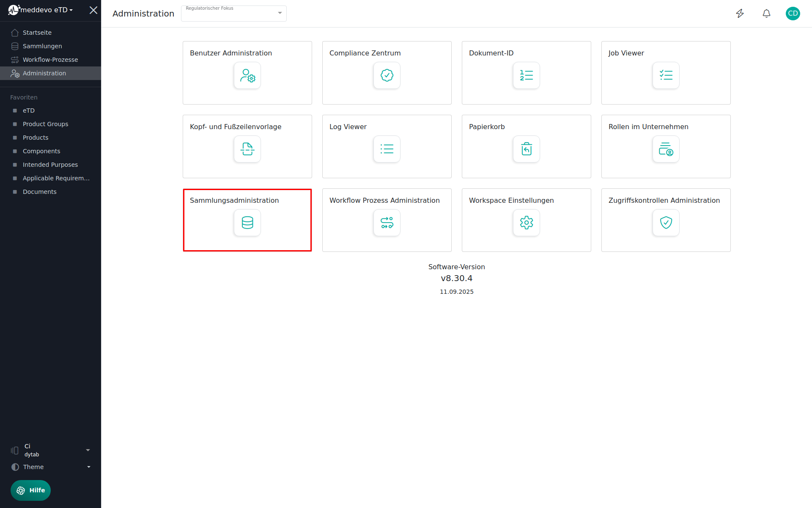The width and height of the screenshot is (812, 508).
Task: Click the lightning bolt quick actions icon
Action: pos(740,14)
